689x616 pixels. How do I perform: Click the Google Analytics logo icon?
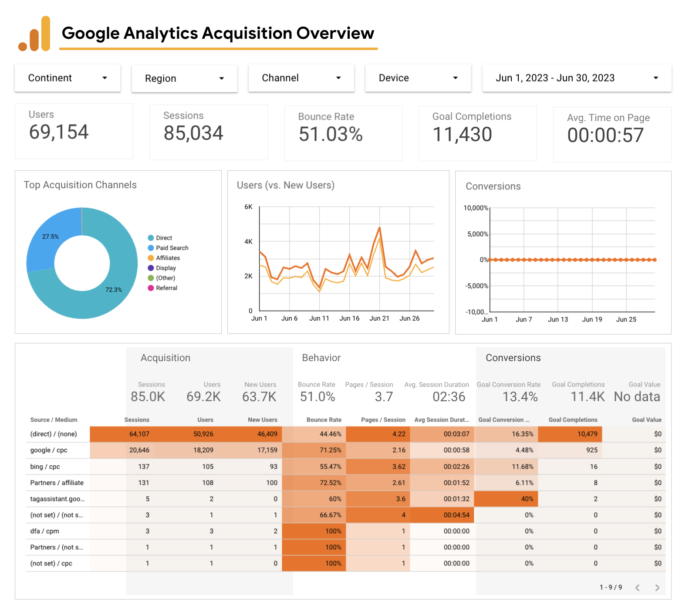34,34
